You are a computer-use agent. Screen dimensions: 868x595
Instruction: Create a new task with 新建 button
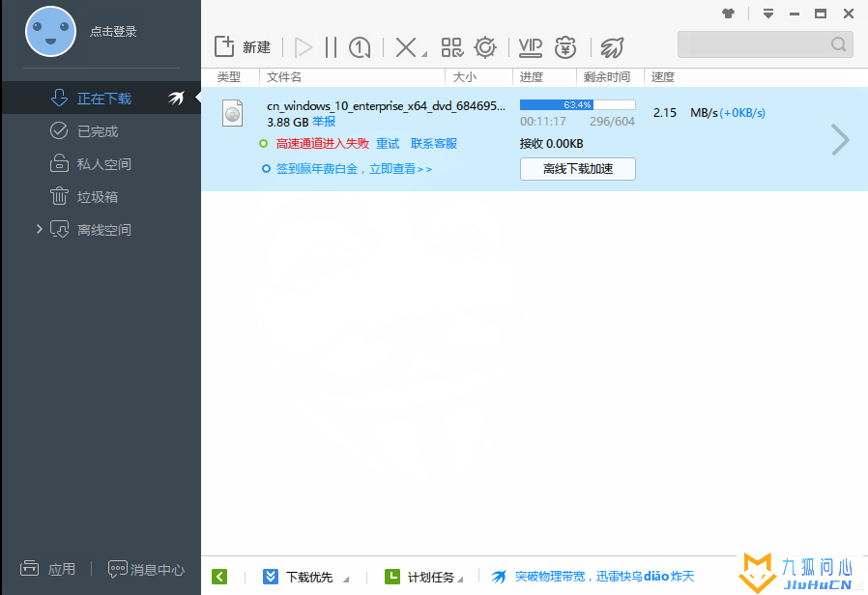(x=243, y=47)
